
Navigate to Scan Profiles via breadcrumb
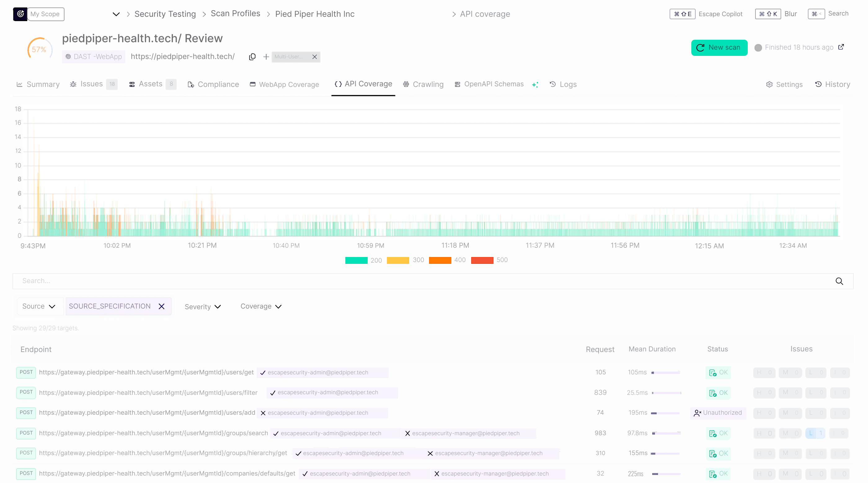point(235,13)
